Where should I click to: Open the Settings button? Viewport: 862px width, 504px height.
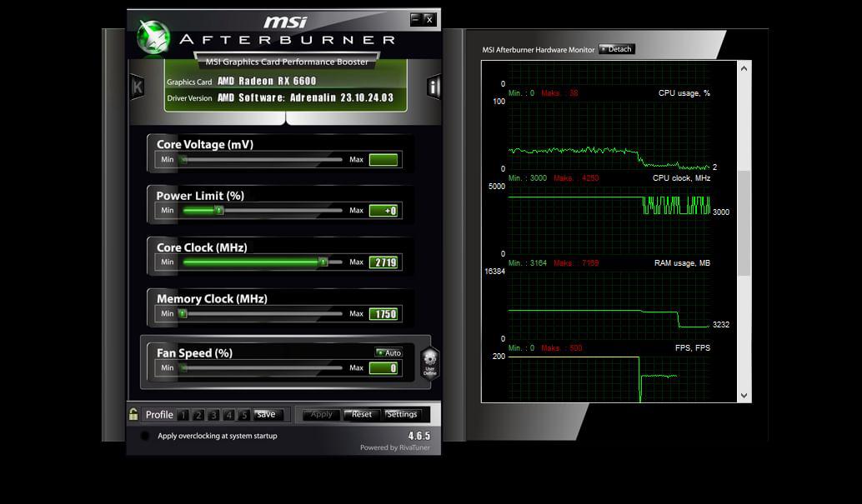402,414
